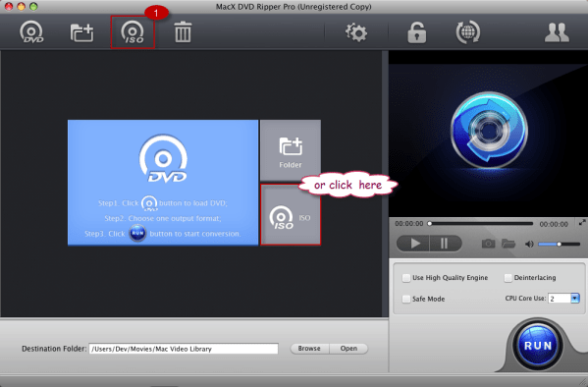Click the current time 00:00:00 on the left
This screenshot has height=387, width=588.
[x=409, y=224]
